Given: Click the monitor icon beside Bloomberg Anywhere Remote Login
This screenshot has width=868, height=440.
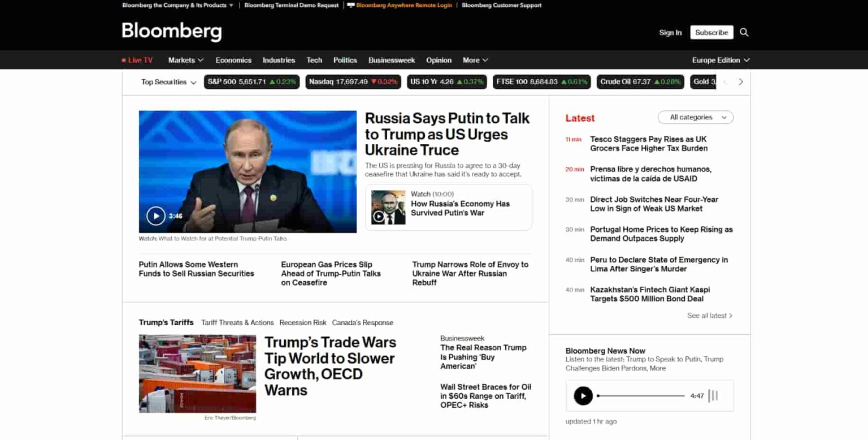Looking at the screenshot, I should click(x=351, y=5).
